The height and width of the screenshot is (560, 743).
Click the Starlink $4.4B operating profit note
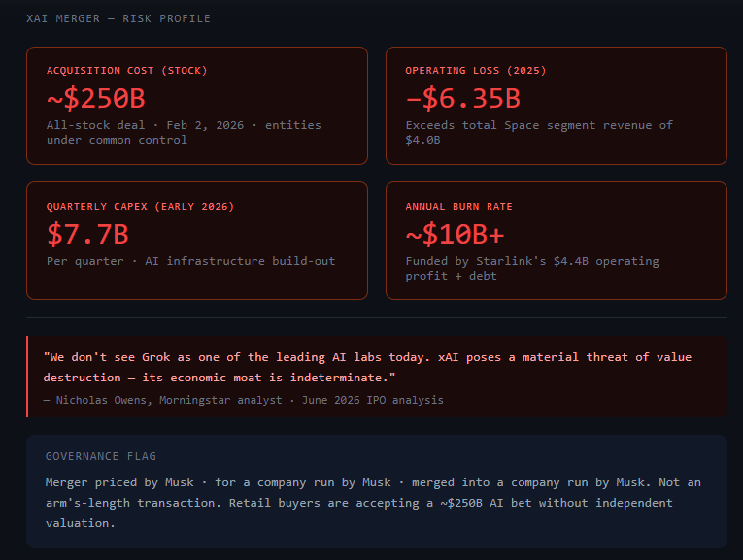pos(532,269)
